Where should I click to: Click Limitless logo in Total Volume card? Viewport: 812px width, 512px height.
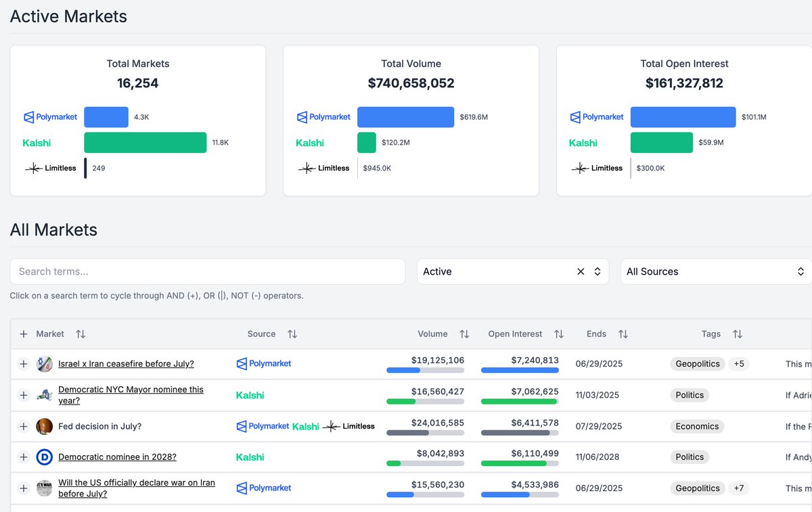(324, 168)
